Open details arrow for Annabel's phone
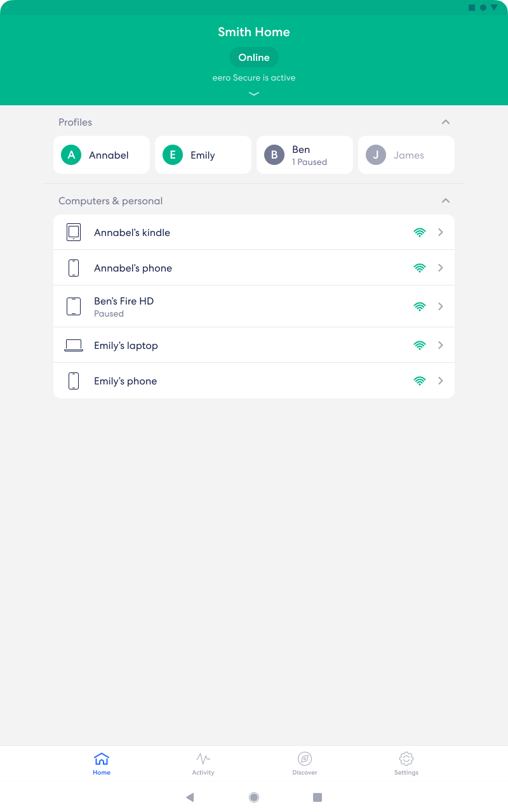Viewport: 508px width, 812px height. [x=441, y=268]
